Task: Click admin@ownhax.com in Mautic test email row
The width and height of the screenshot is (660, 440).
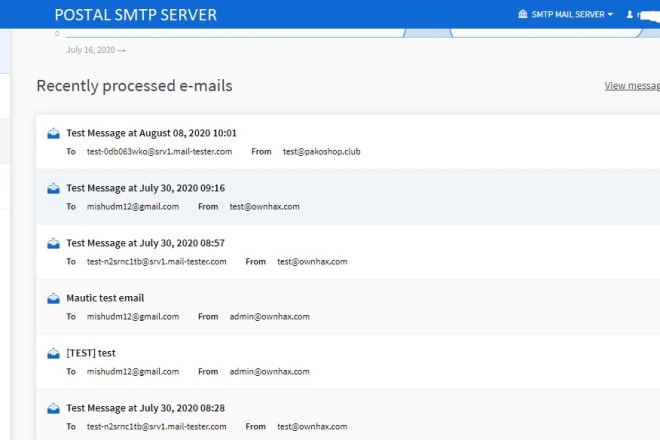Action: pos(269,317)
